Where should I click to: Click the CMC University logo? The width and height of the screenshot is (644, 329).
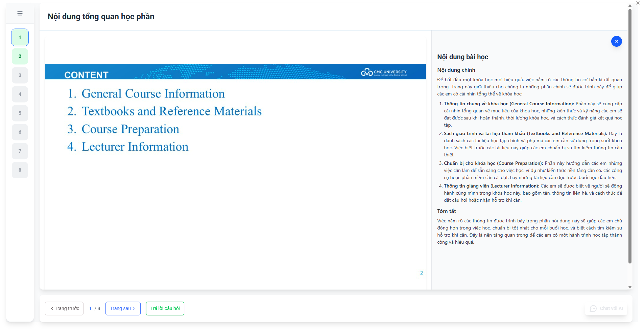384,72
